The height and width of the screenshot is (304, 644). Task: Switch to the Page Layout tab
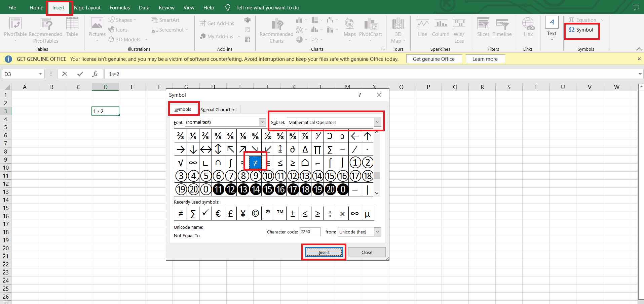[87, 7]
